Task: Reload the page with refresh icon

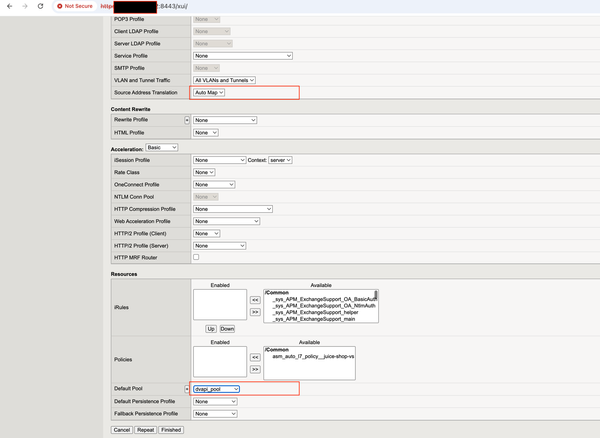Action: pyautogui.click(x=40, y=6)
